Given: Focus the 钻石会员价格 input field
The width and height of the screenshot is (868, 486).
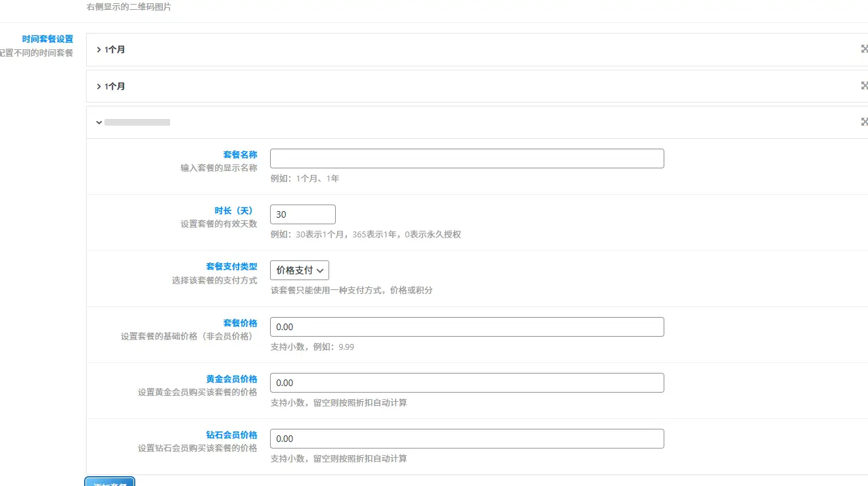Looking at the screenshot, I should (467, 439).
